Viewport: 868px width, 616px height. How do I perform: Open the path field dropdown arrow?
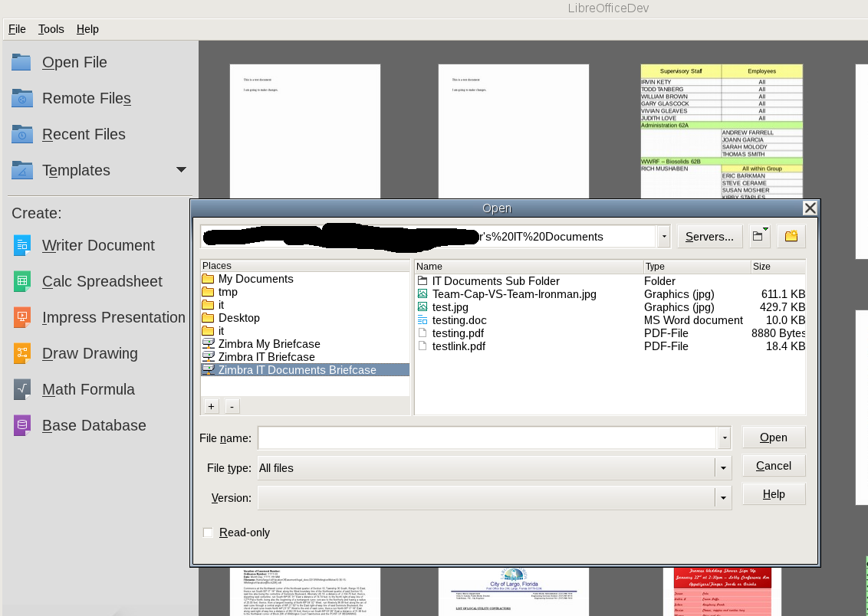pos(664,237)
